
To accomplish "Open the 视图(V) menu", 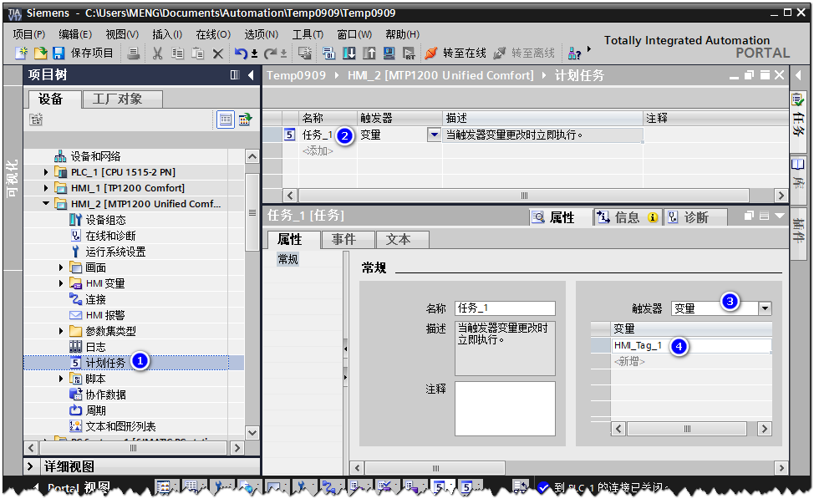I will (x=122, y=34).
